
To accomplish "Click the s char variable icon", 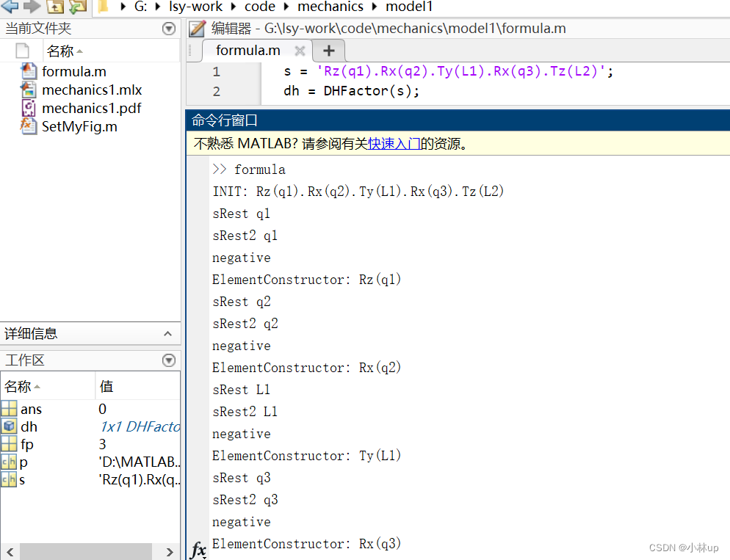I will [9, 479].
